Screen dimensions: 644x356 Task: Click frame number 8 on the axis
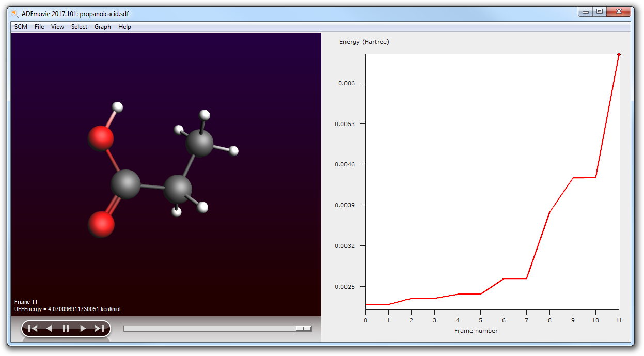click(x=549, y=320)
